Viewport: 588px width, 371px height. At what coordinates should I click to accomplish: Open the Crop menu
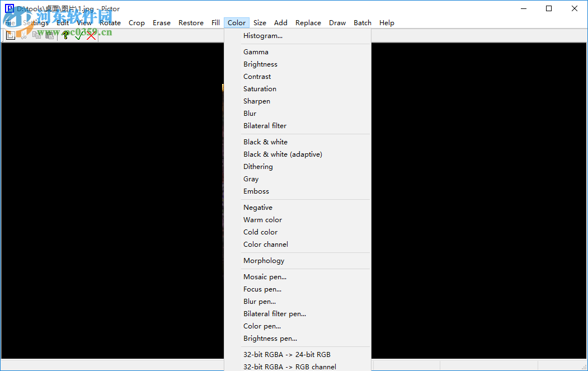coord(137,23)
